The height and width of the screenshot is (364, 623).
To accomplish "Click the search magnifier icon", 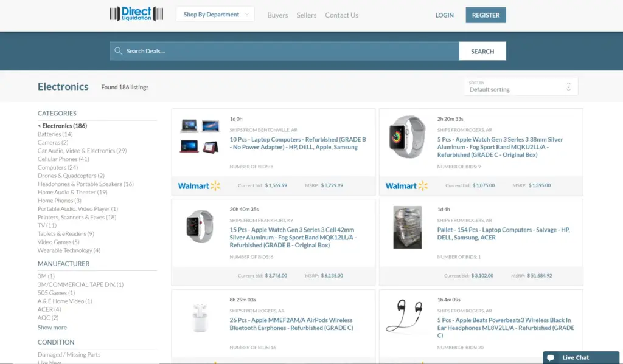I will [118, 51].
